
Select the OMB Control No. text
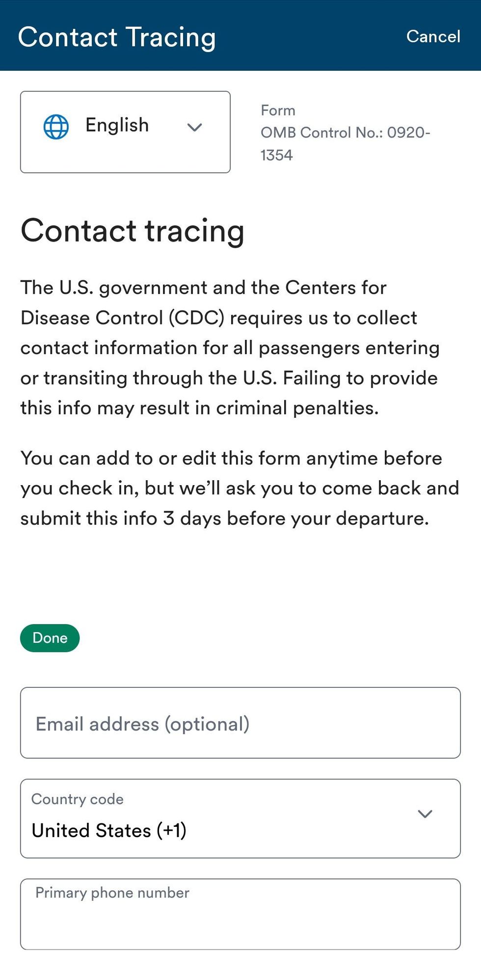(x=345, y=143)
